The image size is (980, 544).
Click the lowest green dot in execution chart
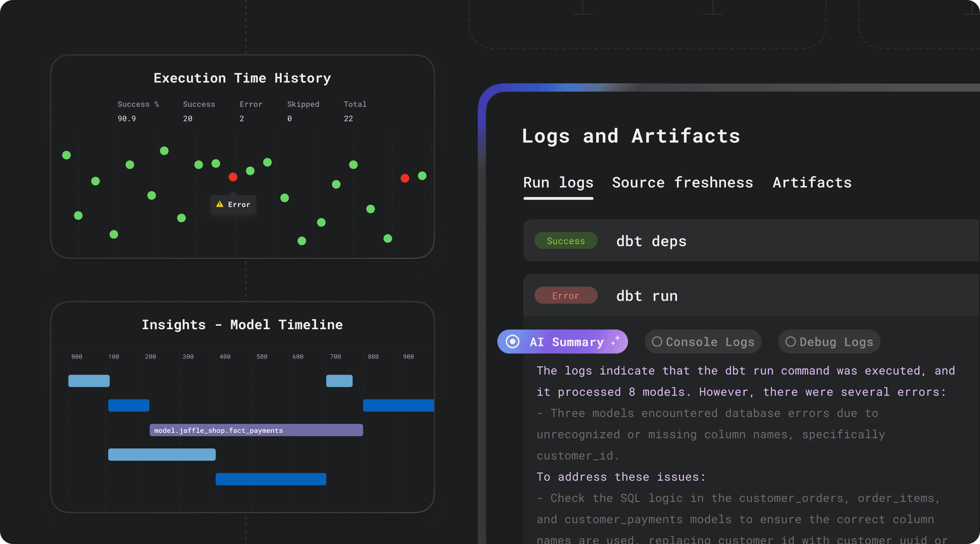302,241
